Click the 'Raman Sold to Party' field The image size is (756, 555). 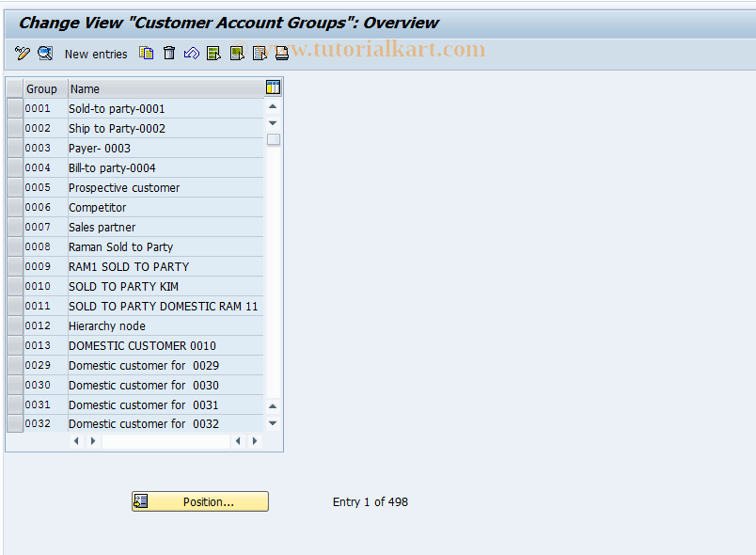[165, 246]
